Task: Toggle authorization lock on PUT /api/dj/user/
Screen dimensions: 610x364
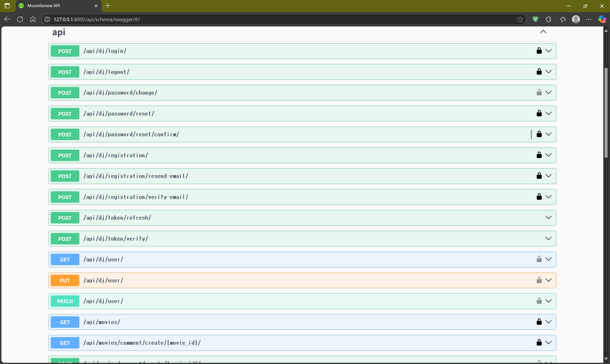Action: [539, 280]
